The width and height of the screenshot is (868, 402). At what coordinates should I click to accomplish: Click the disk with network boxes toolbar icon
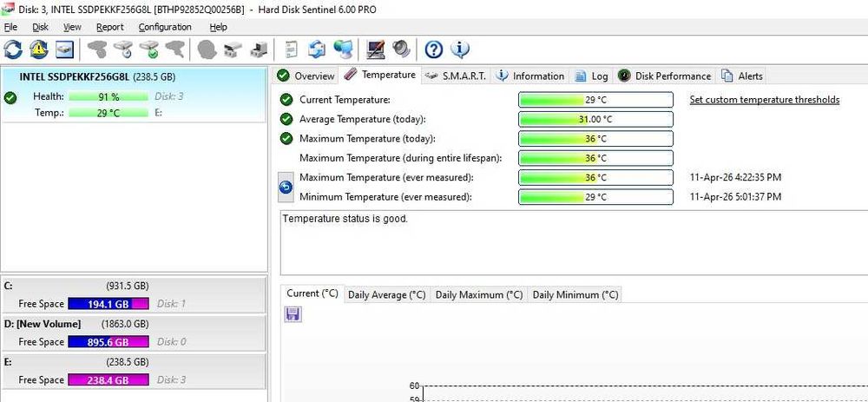[x=233, y=49]
